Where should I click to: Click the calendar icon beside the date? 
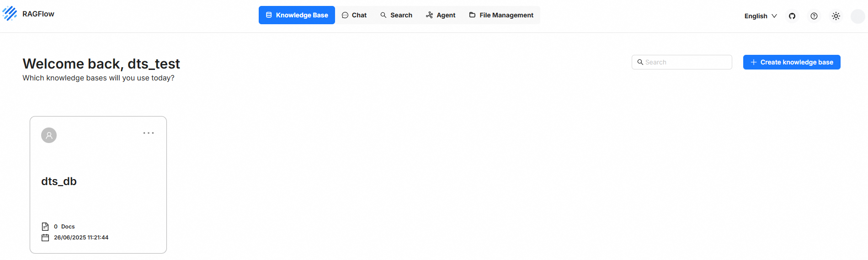(x=45, y=238)
